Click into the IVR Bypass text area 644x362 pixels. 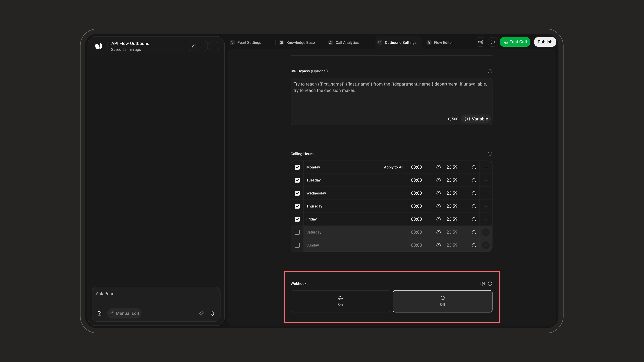391,101
